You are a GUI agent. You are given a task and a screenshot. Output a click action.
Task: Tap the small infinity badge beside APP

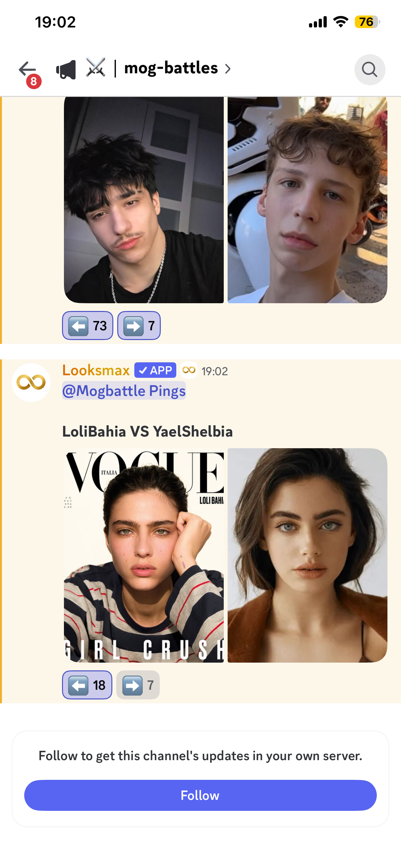coord(189,370)
